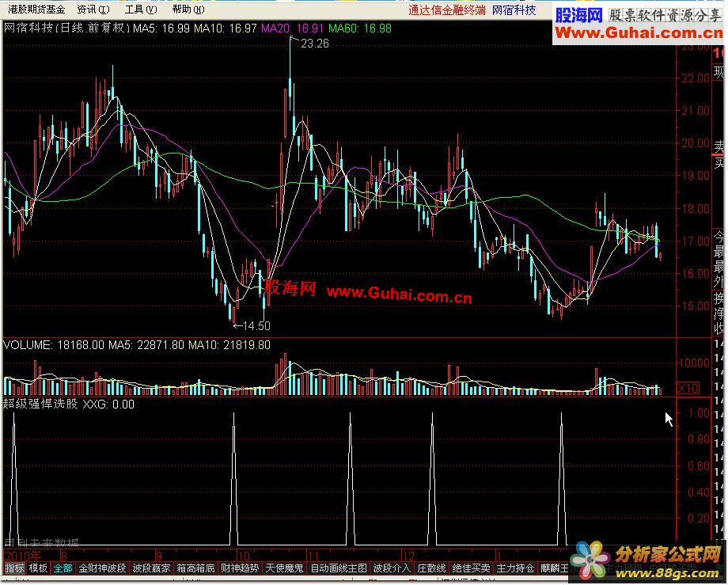Click the 2010年 date axis label

point(23,557)
